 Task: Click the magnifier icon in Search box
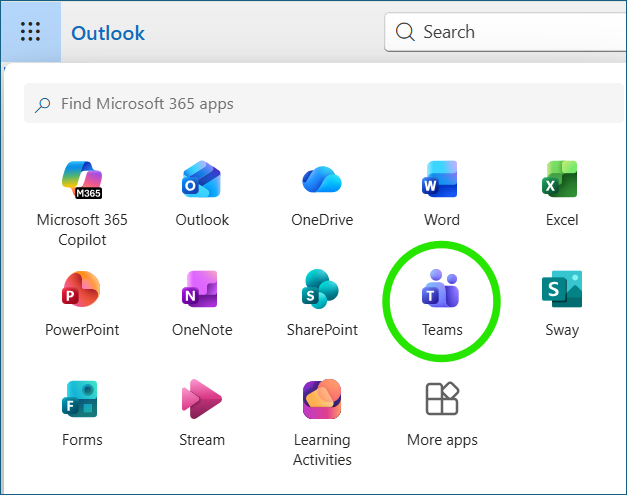tap(405, 32)
